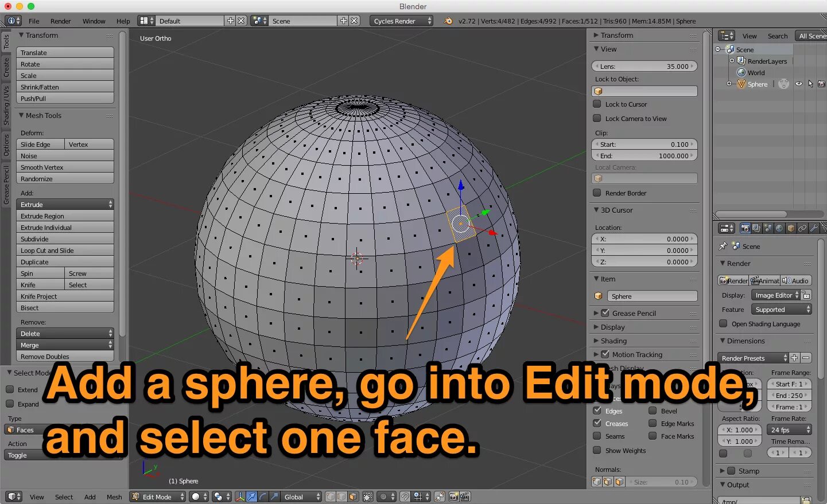Switch to Shading / UVs tab
The width and height of the screenshot is (827, 504).
coord(6,106)
